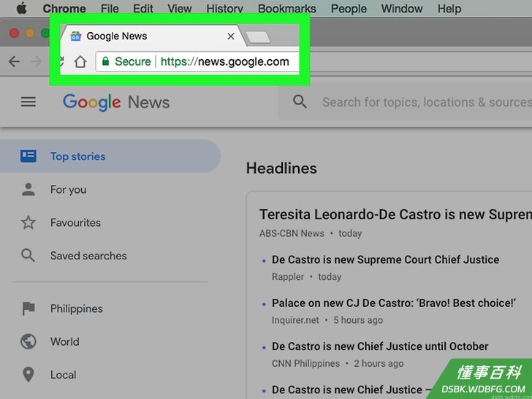Open the Help menu

(x=449, y=8)
